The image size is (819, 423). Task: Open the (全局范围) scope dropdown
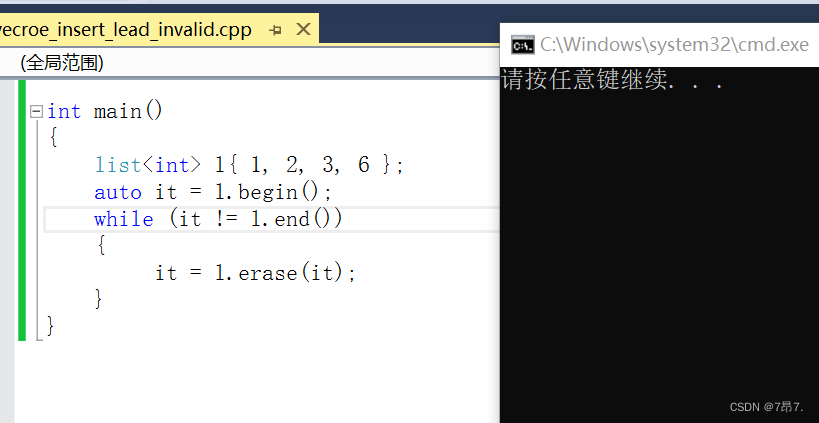[250, 63]
